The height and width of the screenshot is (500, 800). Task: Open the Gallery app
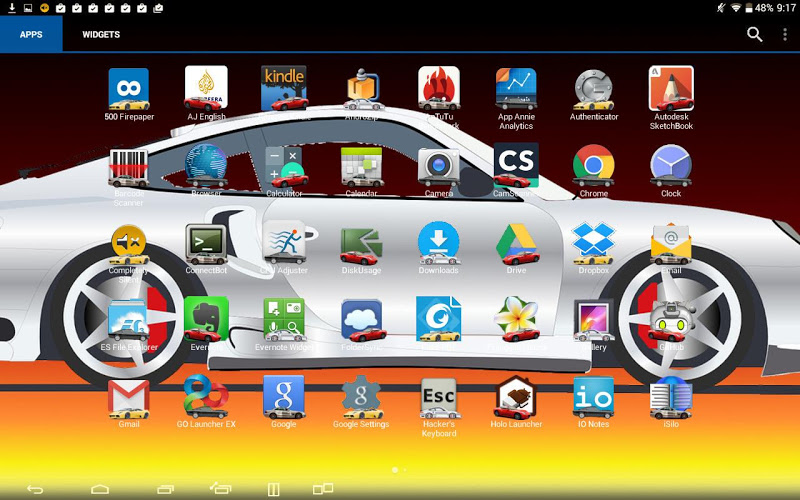point(593,320)
